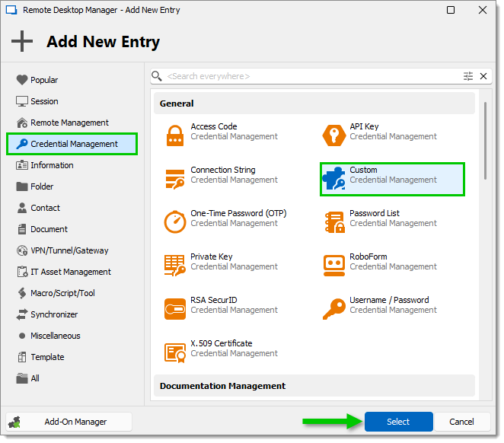Collapse the General section header
The image size is (504, 443).
coord(314,103)
